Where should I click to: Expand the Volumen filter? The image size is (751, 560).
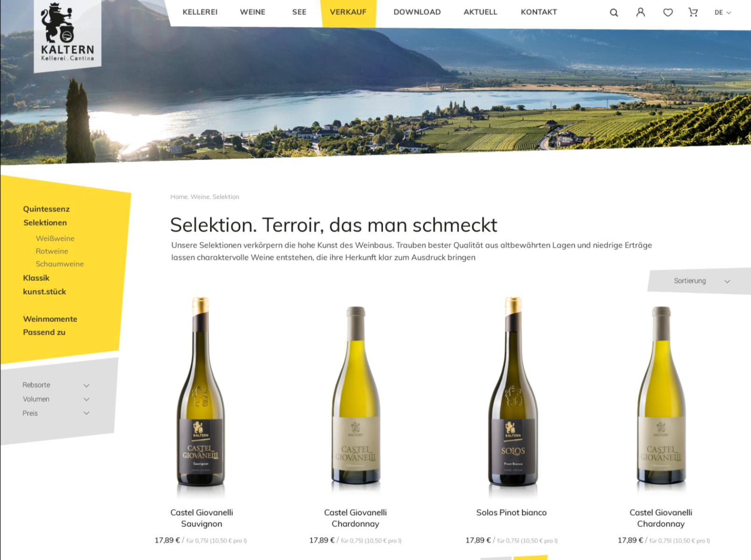click(56, 399)
